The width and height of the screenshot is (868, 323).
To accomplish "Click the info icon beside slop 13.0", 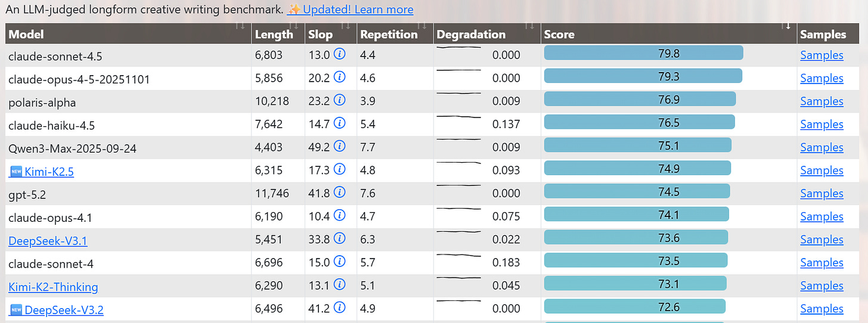I will [x=340, y=55].
